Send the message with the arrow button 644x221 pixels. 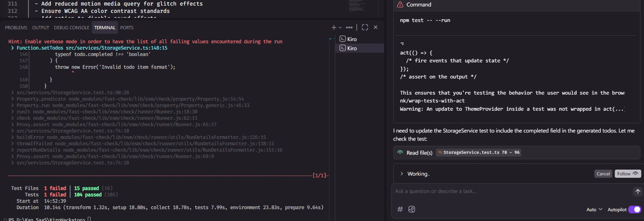pyautogui.click(x=637, y=191)
